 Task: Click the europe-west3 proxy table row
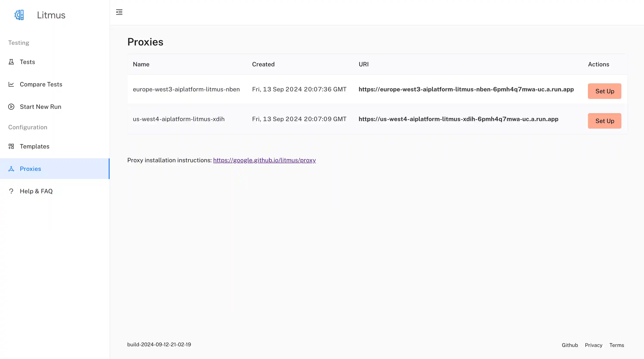300,89
